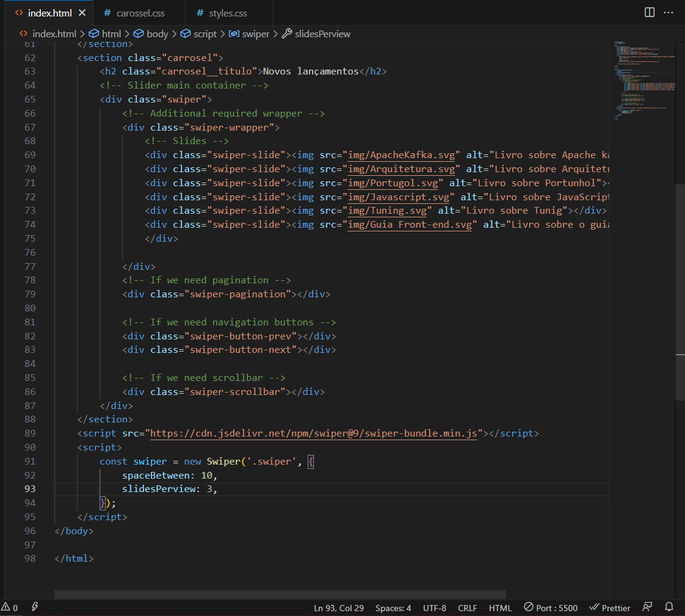This screenshot has width=685, height=616.
Task: Open the img/Portugol.svg path link
Action: [x=393, y=183]
